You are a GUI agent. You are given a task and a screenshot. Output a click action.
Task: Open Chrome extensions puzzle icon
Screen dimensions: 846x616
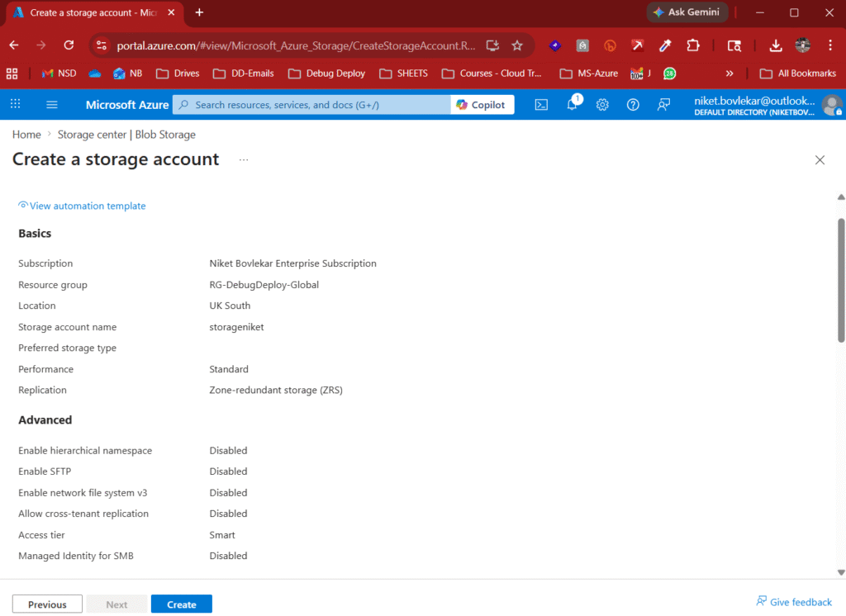pos(693,46)
